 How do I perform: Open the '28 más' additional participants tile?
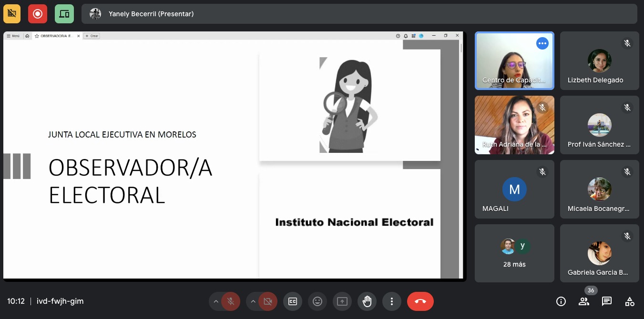tap(514, 253)
